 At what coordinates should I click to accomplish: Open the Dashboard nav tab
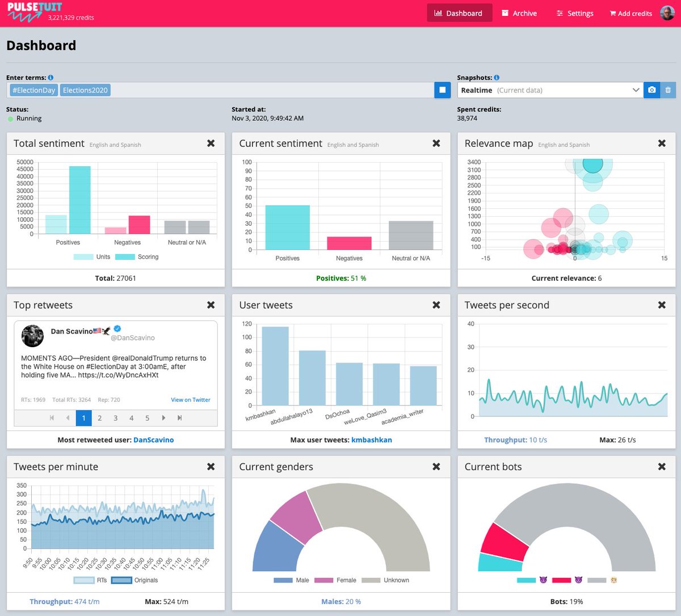[459, 13]
